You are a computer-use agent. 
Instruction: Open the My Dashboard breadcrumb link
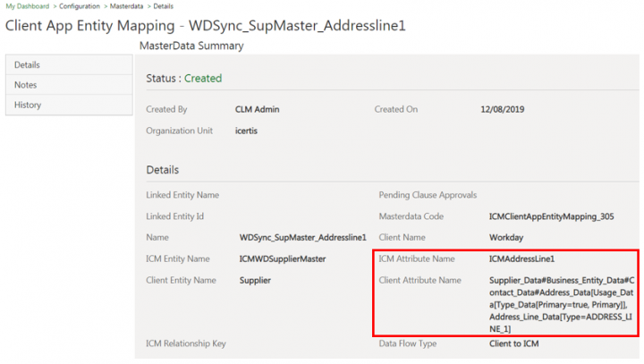tap(28, 6)
